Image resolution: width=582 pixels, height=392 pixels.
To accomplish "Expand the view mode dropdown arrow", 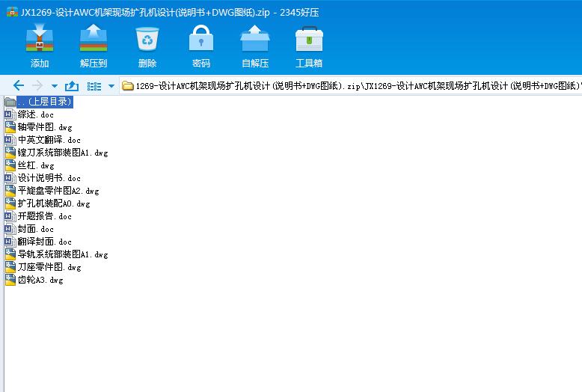I will point(111,86).
